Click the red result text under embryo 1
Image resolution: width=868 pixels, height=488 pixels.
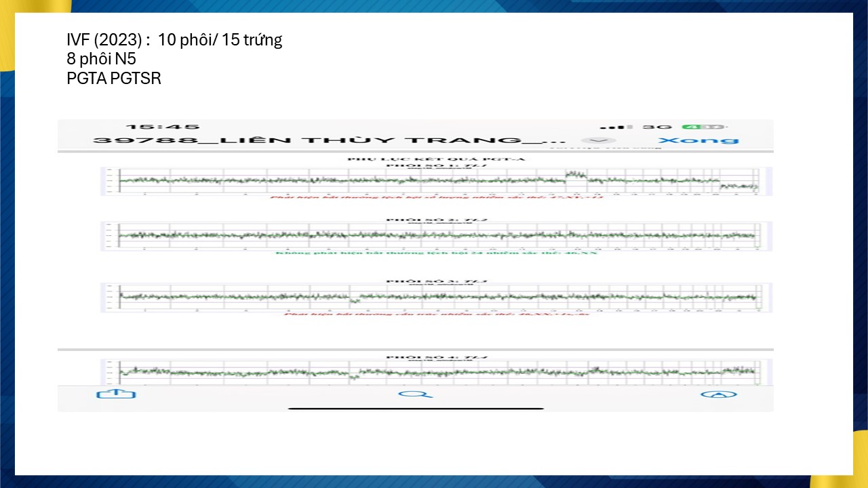click(x=437, y=197)
